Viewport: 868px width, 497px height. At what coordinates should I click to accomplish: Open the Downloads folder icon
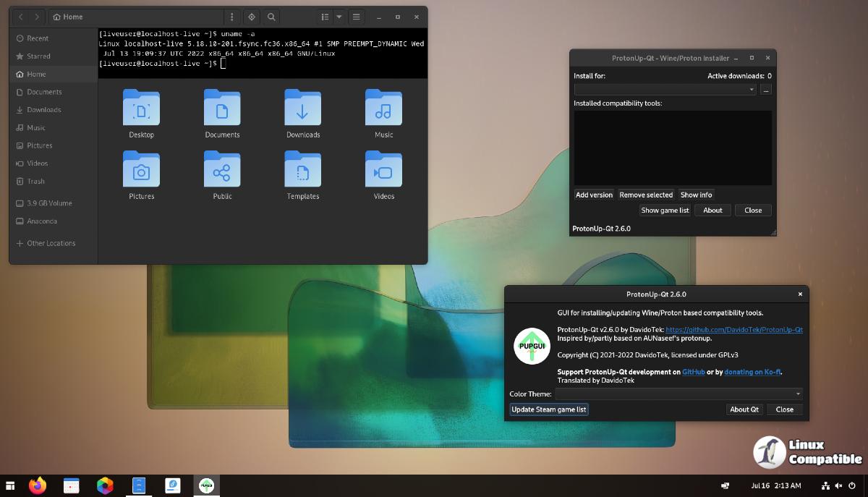(302, 109)
